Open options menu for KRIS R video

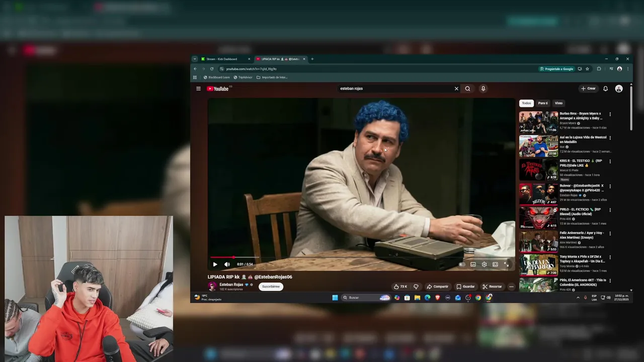click(610, 161)
